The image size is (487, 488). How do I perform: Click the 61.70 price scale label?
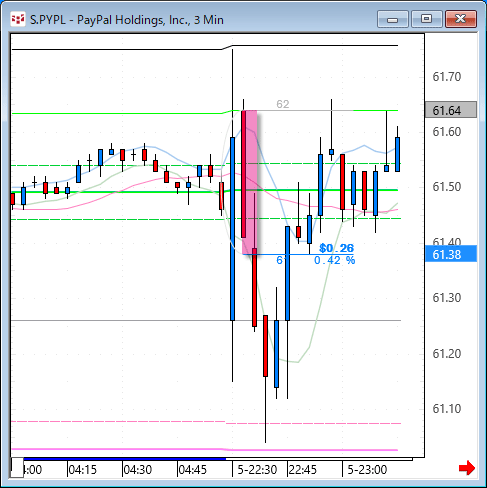point(447,77)
